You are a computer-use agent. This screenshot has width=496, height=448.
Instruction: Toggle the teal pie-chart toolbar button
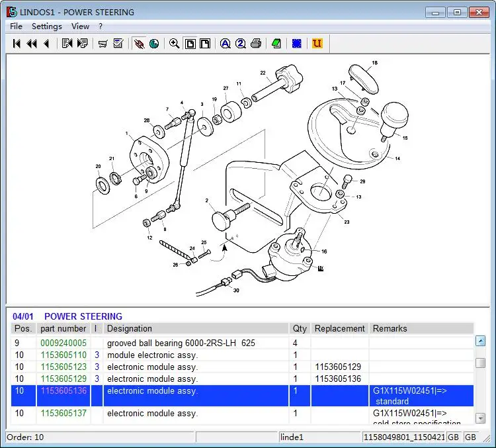pyautogui.click(x=154, y=44)
